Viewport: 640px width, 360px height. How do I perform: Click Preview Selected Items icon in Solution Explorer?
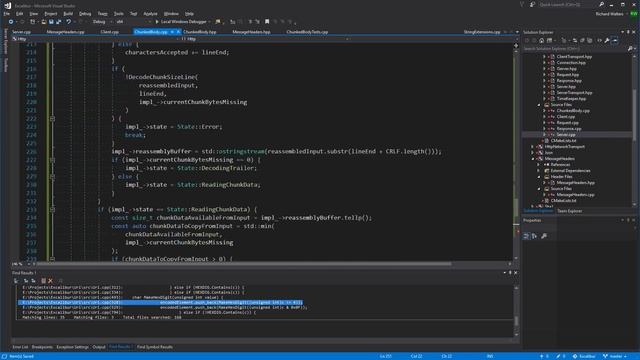615,40
